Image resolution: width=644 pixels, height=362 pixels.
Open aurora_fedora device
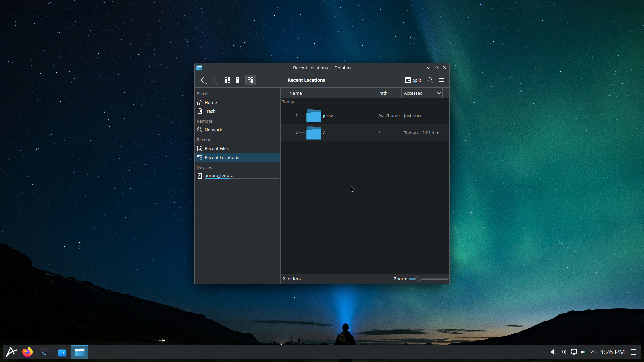point(237,176)
